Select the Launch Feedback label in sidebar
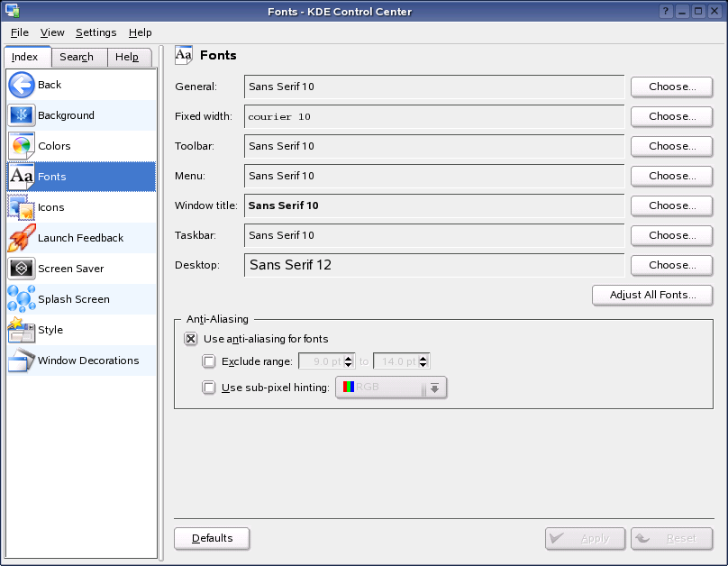728x566 pixels. click(x=80, y=238)
